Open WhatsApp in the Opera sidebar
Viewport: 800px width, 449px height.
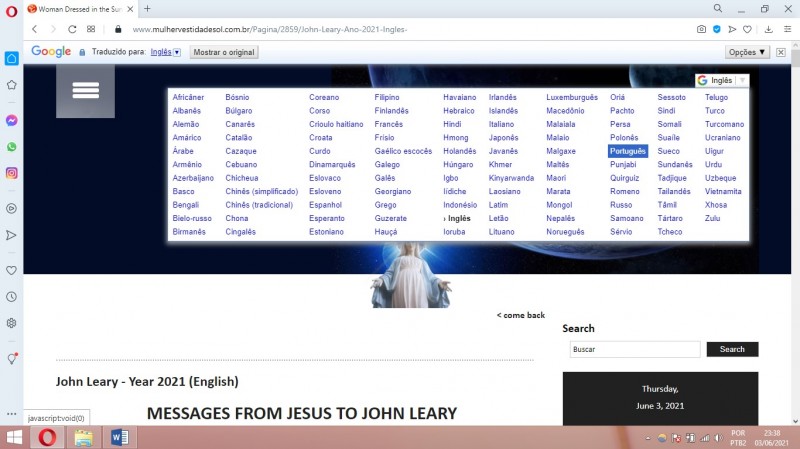coord(12,146)
